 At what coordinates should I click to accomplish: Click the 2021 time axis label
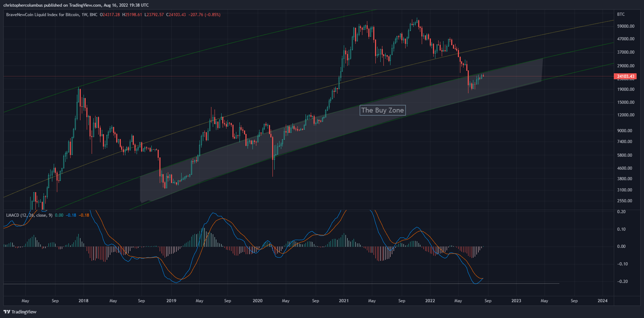(x=344, y=301)
